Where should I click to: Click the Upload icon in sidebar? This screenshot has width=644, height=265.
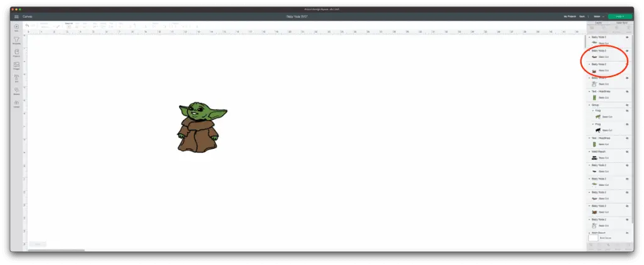pyautogui.click(x=16, y=103)
